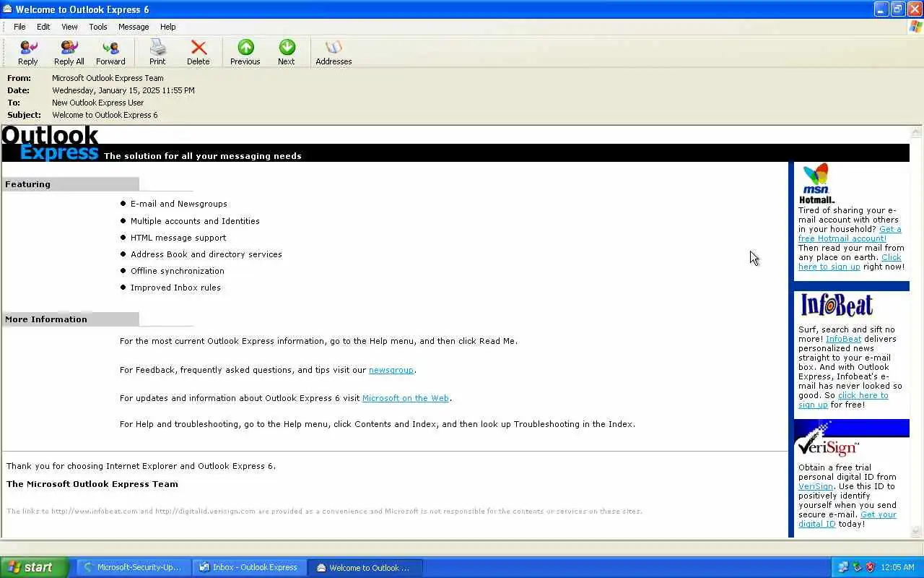924x578 pixels.
Task: Open the VeriSign text link
Action: (x=816, y=486)
